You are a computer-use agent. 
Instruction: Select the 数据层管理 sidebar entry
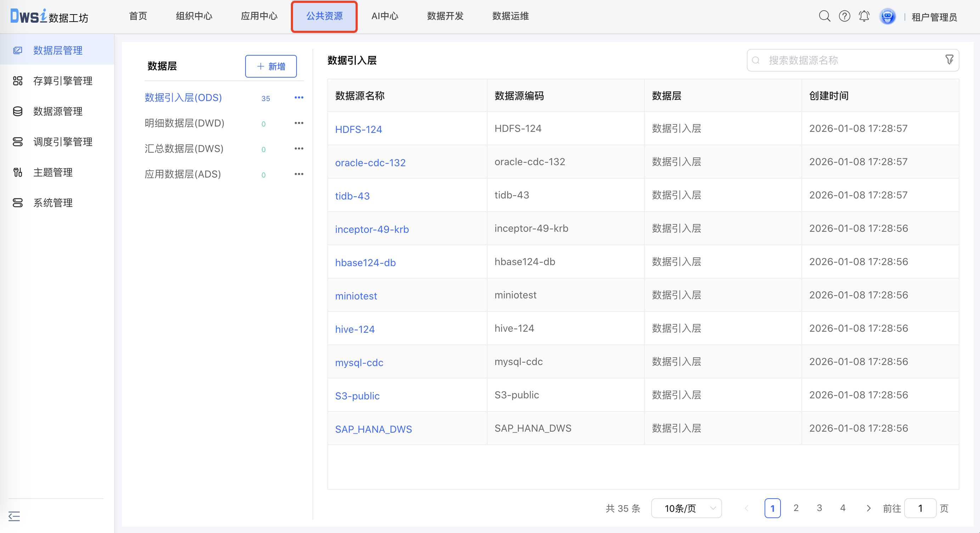pos(58,50)
